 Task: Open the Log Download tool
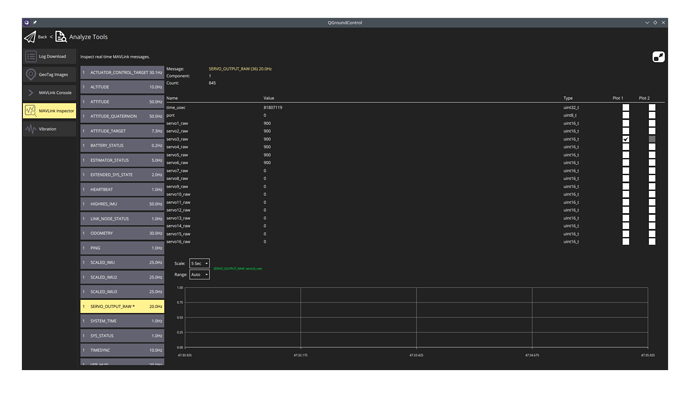click(49, 56)
